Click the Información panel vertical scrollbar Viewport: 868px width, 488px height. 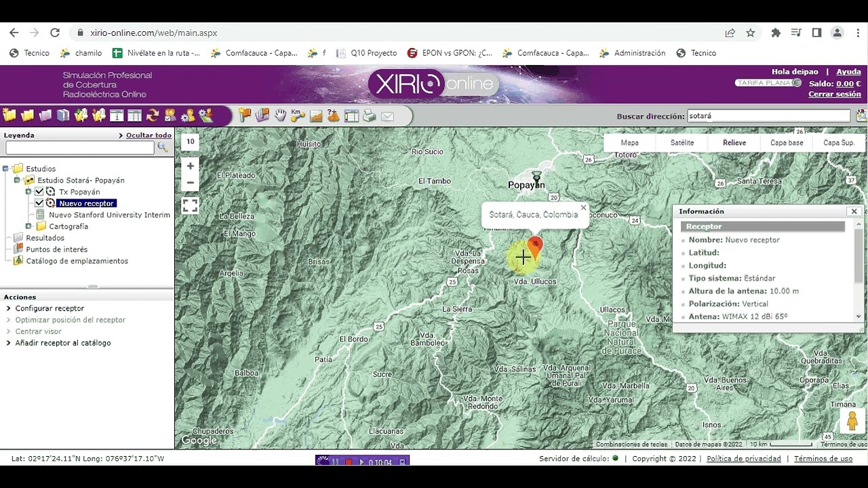(859, 271)
